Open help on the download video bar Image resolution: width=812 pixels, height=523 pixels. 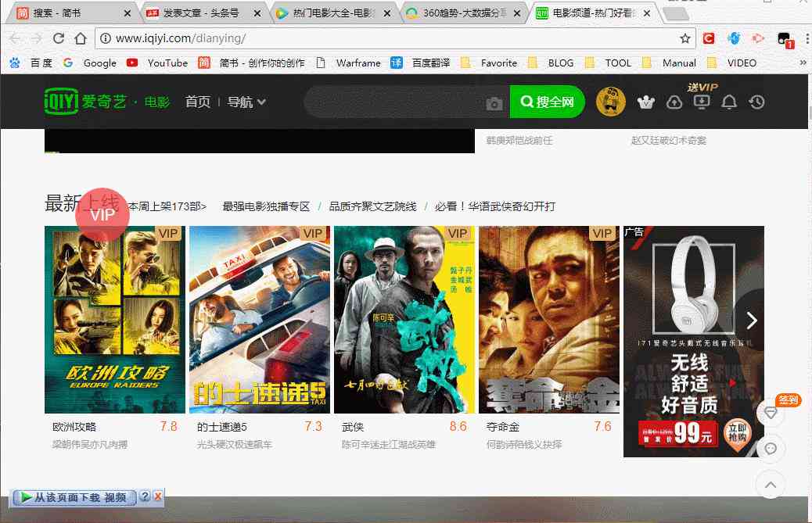click(145, 496)
